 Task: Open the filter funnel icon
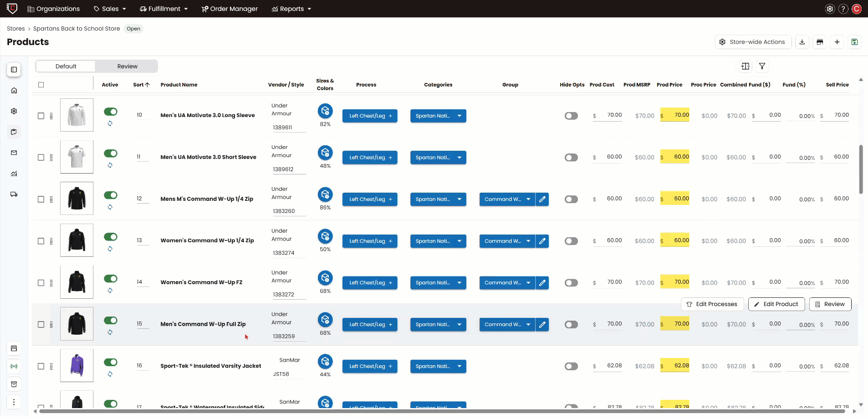(x=762, y=66)
